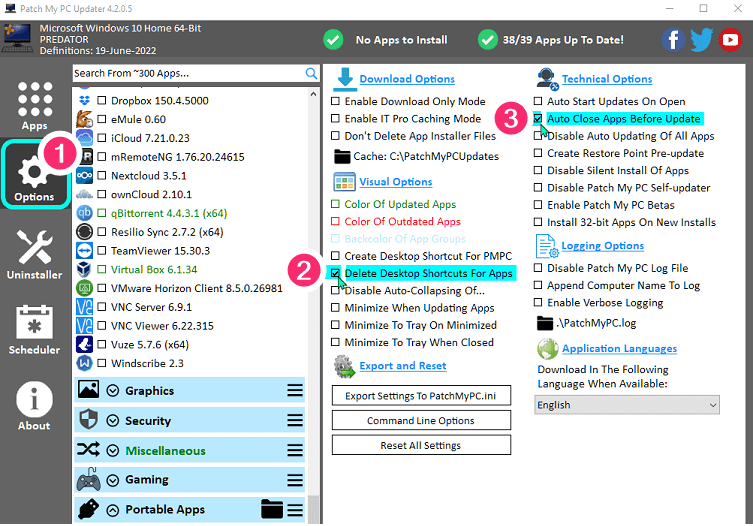Click the VMware Horizon Client icon

pos(85,288)
